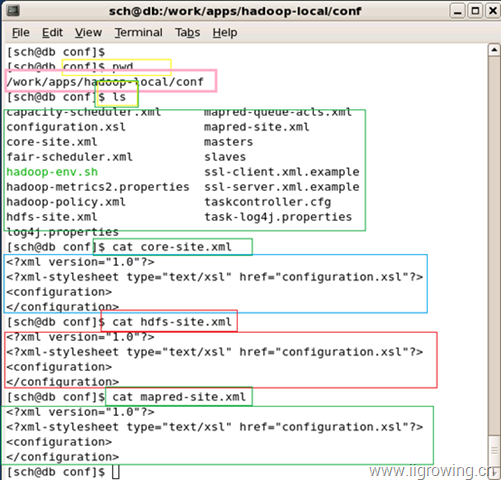Click mapred-site.xml in the ls output
Image resolution: width=501 pixels, height=480 pixels.
(257, 127)
